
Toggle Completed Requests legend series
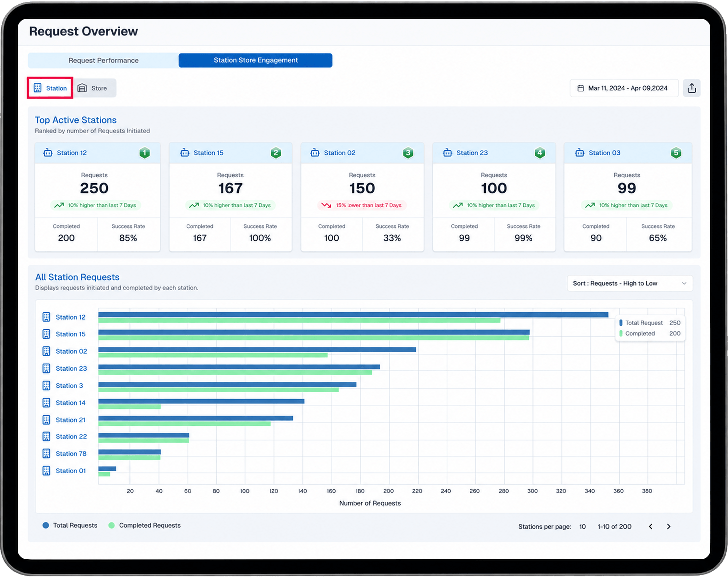[145, 525]
